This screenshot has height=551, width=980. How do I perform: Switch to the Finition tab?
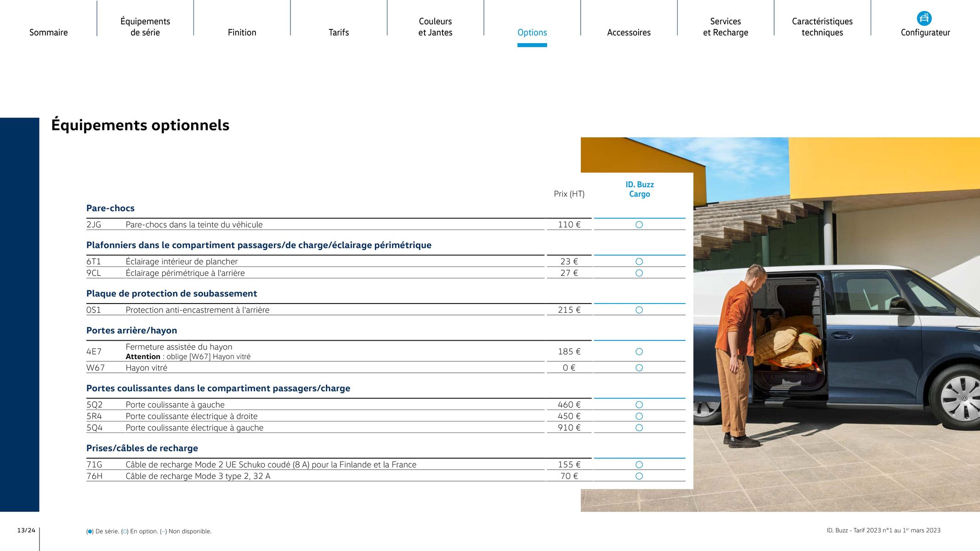242,33
